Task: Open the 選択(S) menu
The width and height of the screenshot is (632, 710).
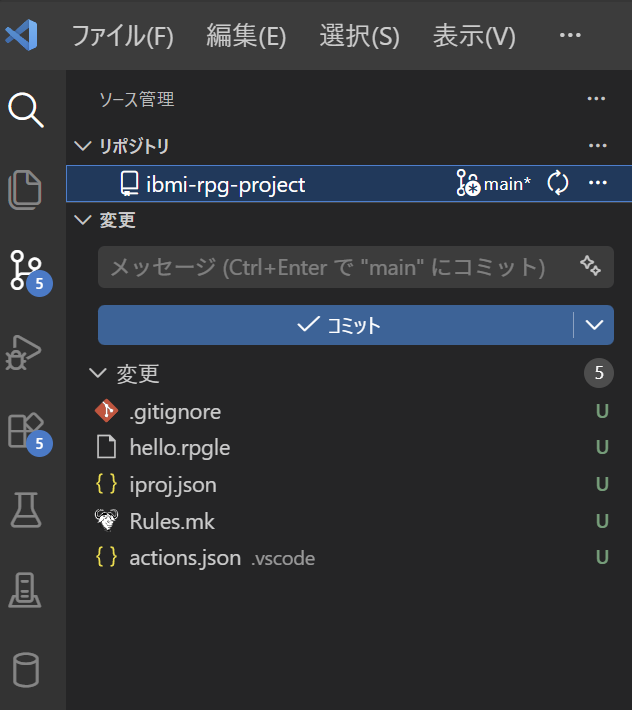Action: 359,36
